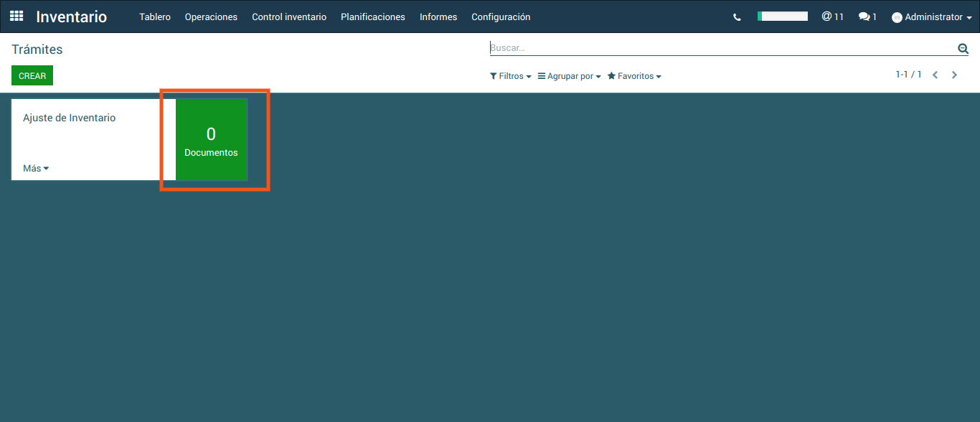Open the Tablero menu

[x=155, y=17]
